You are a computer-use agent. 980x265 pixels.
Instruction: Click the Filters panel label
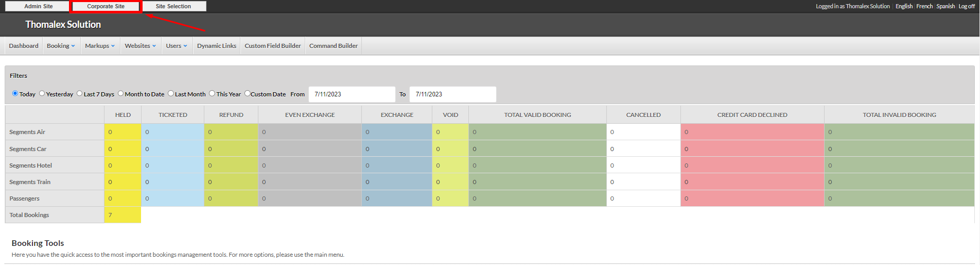click(x=19, y=76)
